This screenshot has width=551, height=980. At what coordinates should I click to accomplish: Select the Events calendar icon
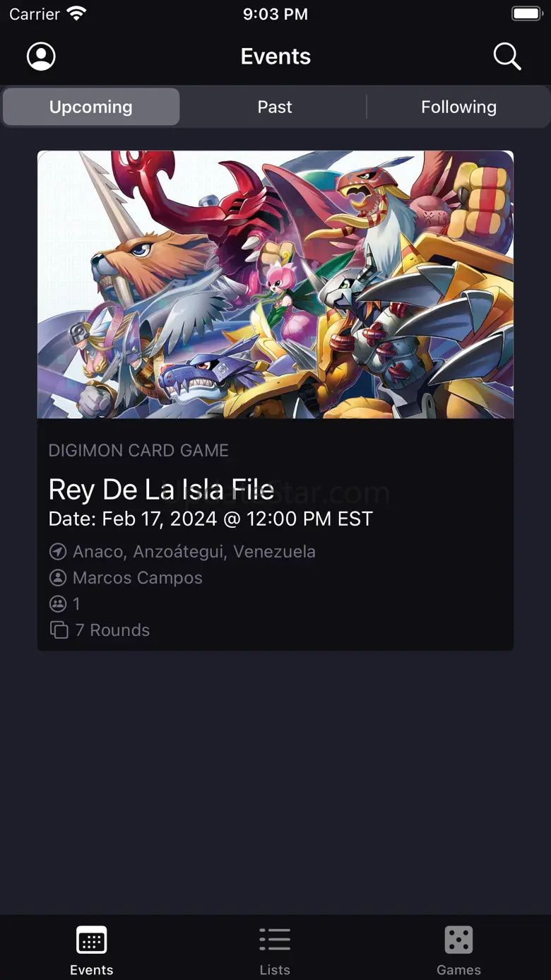[91, 940]
